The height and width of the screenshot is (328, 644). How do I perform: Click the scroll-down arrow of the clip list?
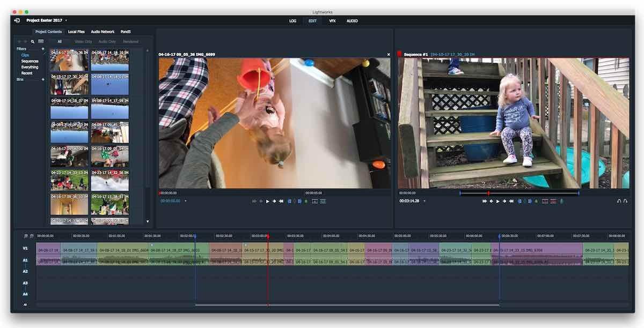tap(148, 221)
